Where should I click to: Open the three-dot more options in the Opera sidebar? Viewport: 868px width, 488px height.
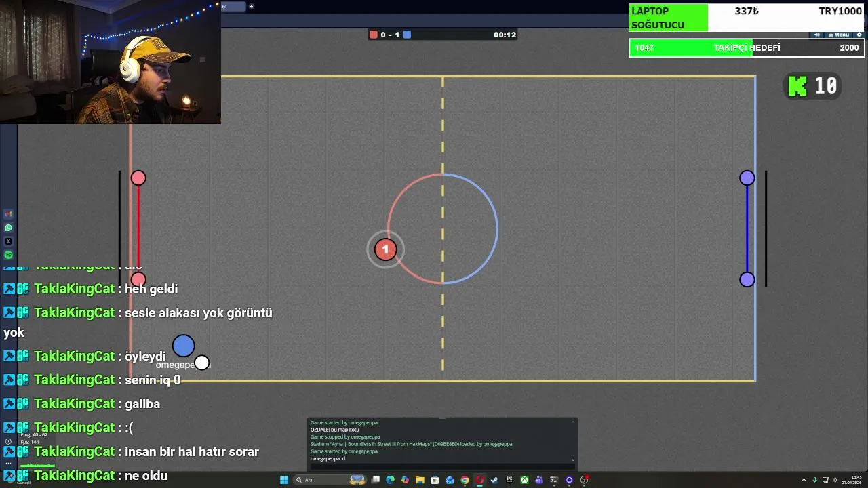point(8,463)
